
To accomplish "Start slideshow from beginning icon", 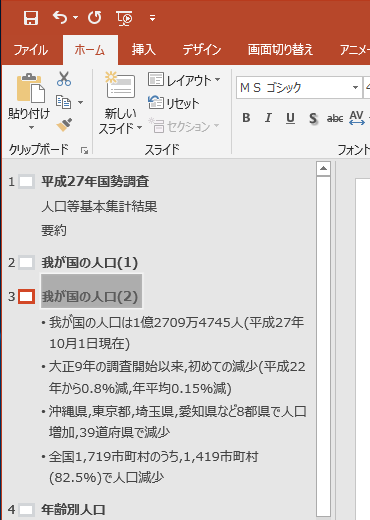I will tap(124, 18).
